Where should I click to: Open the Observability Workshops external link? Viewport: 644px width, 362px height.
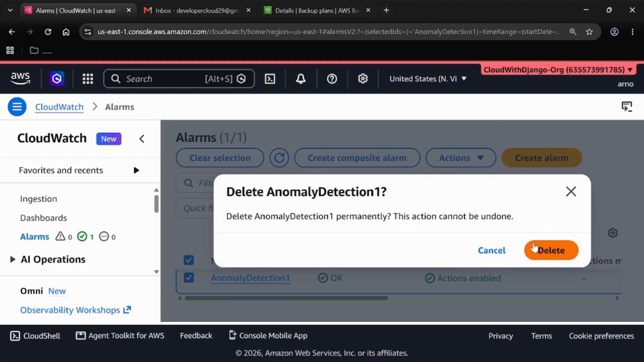[x=75, y=310]
